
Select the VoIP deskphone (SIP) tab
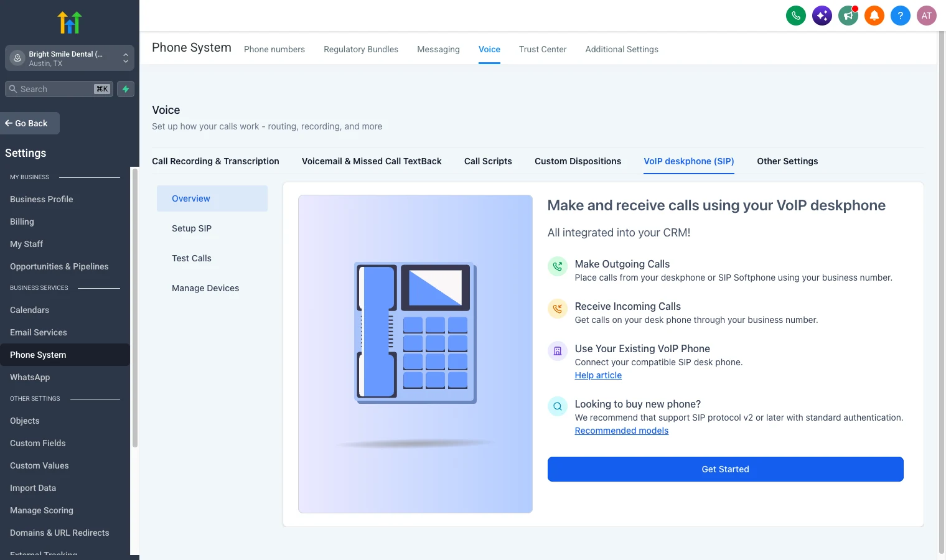tap(689, 161)
